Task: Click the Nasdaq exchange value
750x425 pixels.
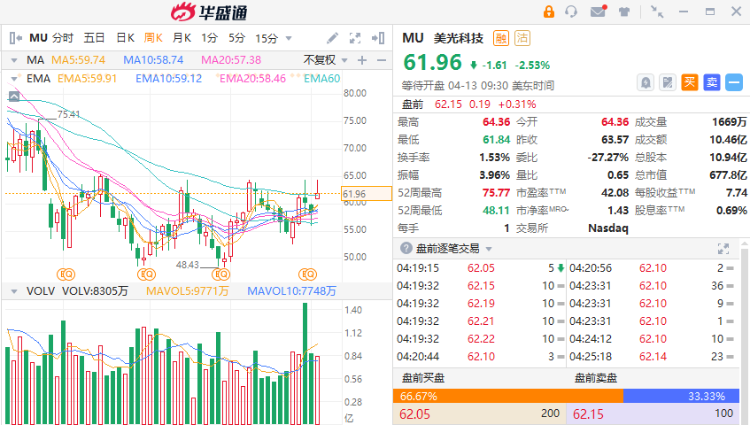Action: pyautogui.click(x=608, y=228)
